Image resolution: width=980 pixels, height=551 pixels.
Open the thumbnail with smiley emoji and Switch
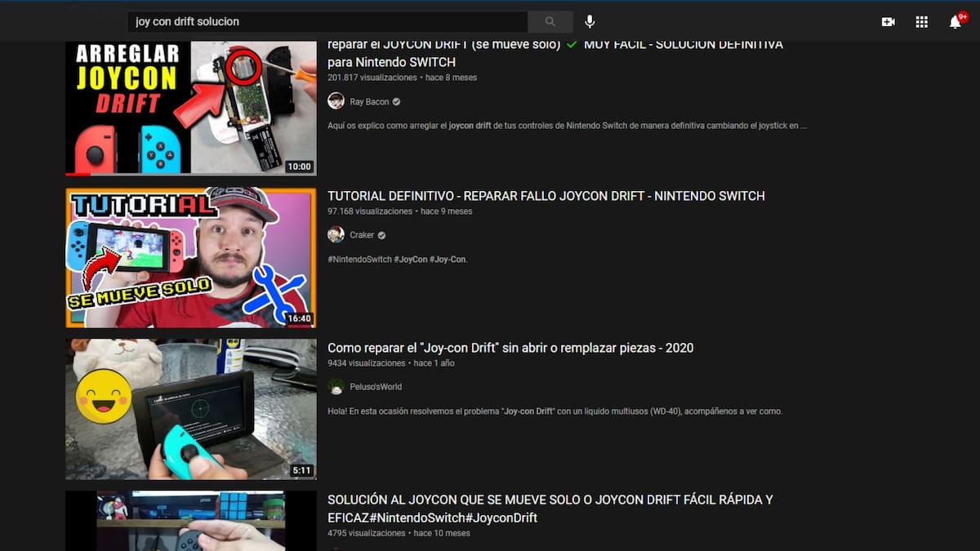[191, 409]
